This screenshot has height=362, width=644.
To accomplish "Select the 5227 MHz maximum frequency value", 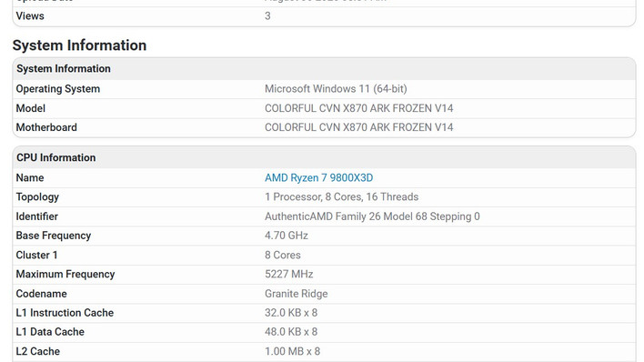I will coord(288,274).
